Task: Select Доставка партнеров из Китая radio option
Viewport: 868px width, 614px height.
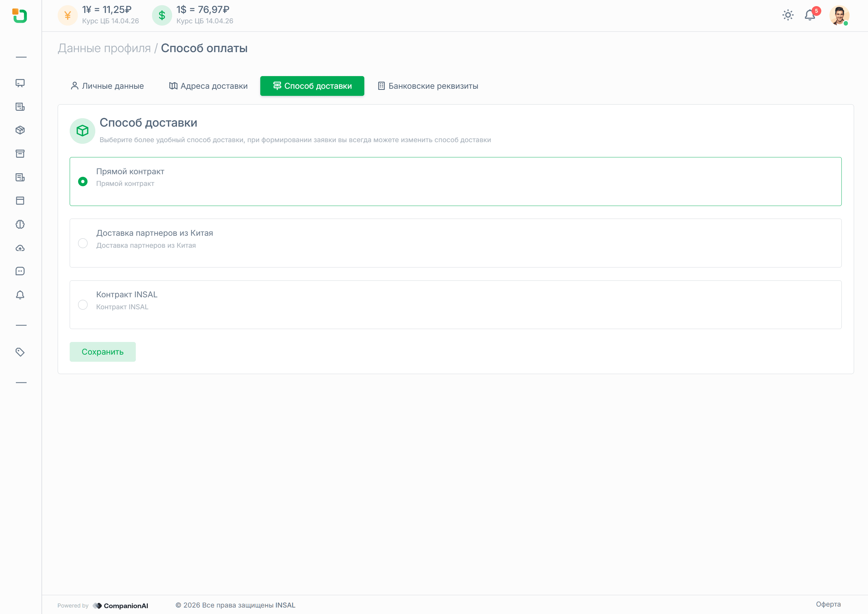Action: click(83, 243)
